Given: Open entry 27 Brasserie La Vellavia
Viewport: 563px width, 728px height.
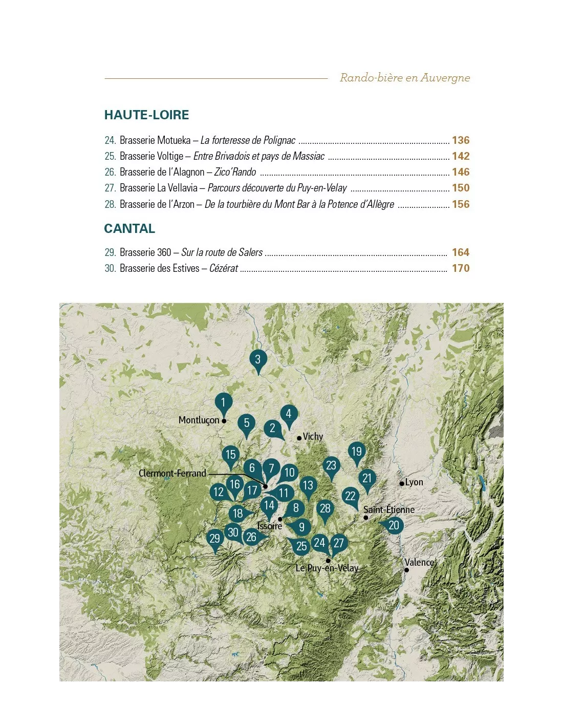Looking at the screenshot, I should coord(287,188).
